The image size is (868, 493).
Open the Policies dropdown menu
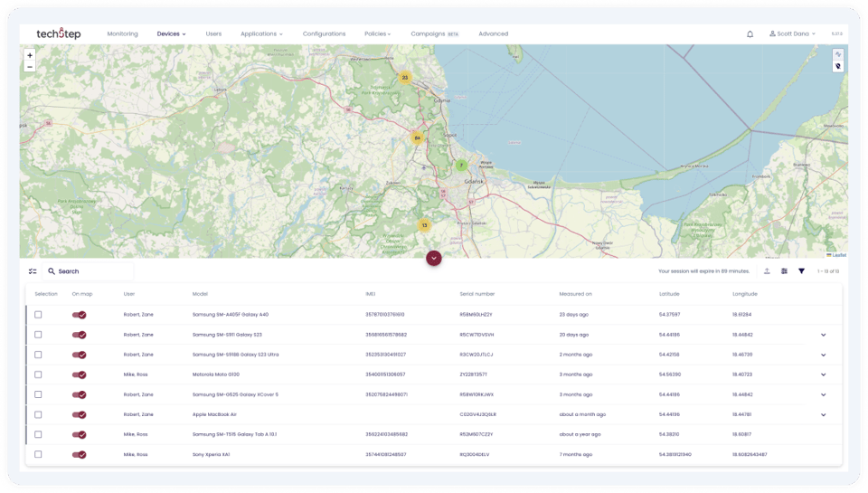378,33
